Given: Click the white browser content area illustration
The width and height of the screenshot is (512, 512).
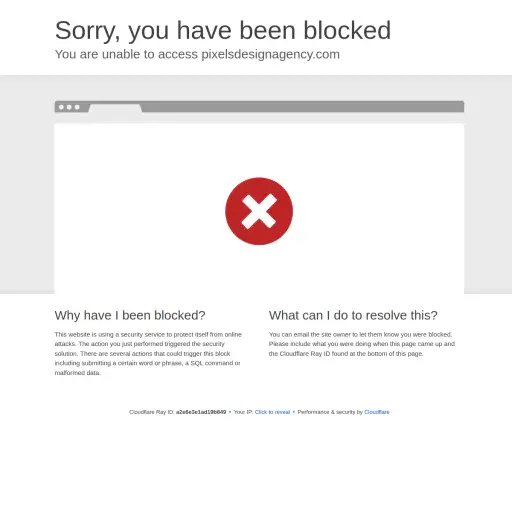Looking at the screenshot, I should [x=259, y=208].
